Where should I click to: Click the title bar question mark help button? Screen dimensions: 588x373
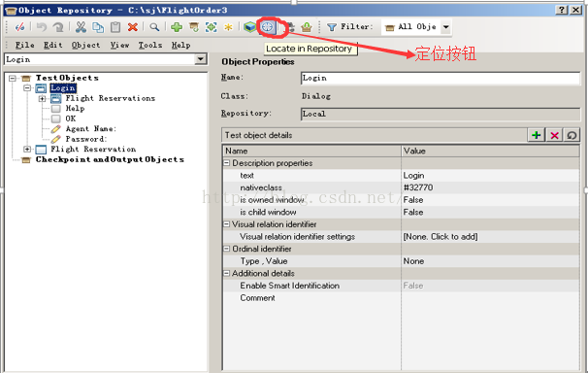coord(562,10)
